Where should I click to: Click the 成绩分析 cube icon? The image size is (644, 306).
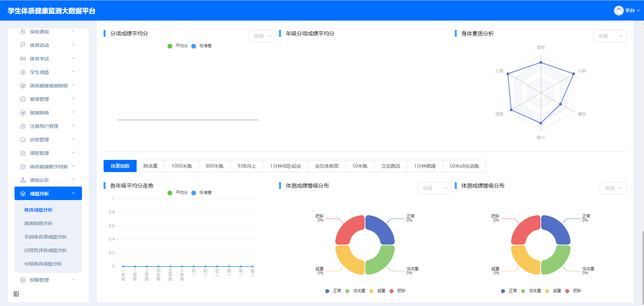pyautogui.click(x=23, y=194)
